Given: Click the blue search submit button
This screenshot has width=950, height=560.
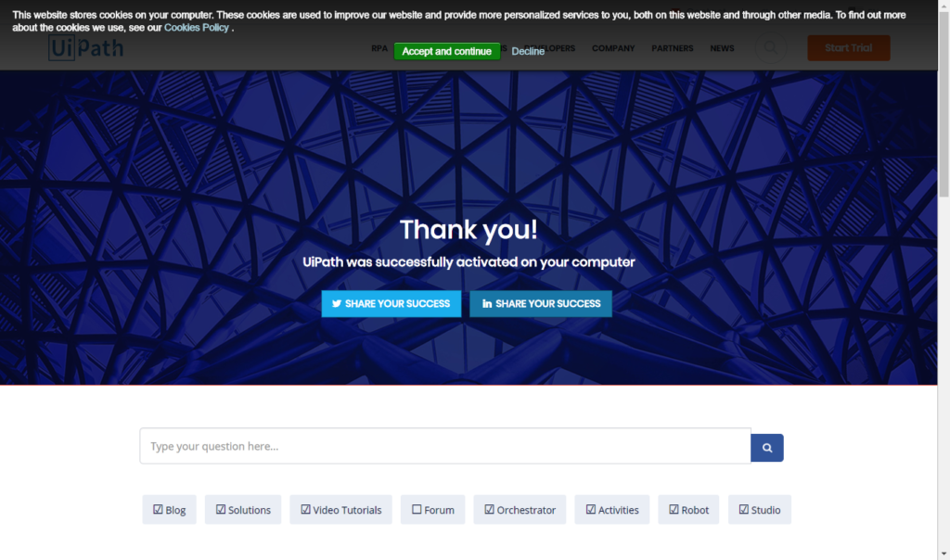Looking at the screenshot, I should pyautogui.click(x=767, y=448).
